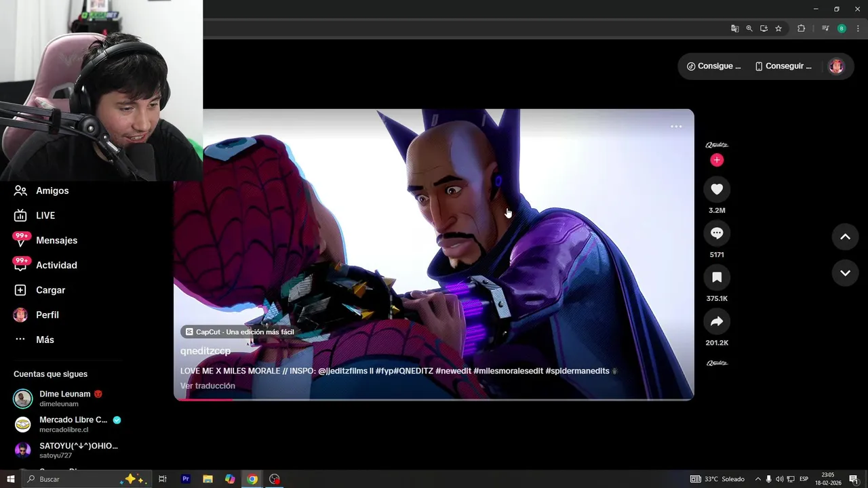Switch the ESP input language
Screen dimensions: 868x488
click(x=804, y=479)
